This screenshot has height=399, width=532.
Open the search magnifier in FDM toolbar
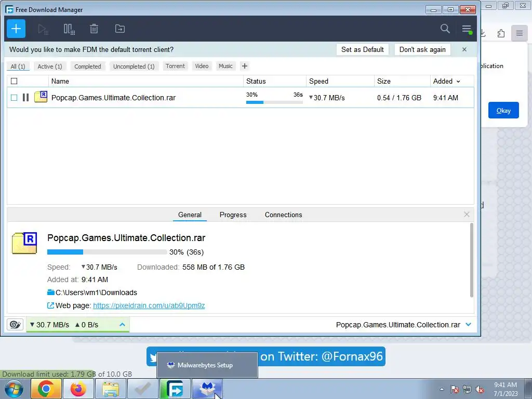click(445, 29)
